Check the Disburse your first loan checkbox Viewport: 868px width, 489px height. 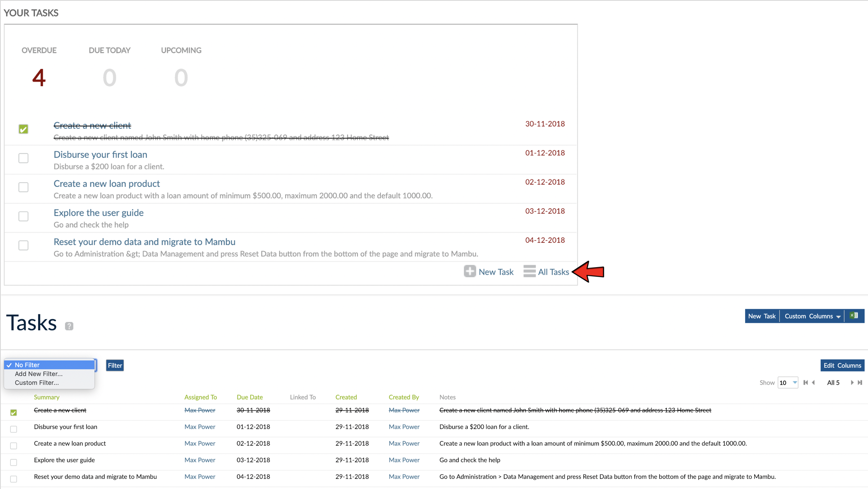tap(23, 158)
